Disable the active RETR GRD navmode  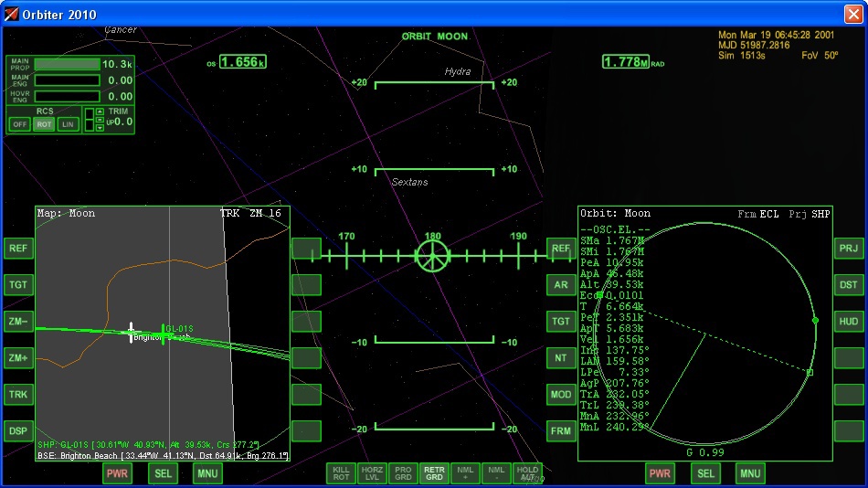coord(434,473)
